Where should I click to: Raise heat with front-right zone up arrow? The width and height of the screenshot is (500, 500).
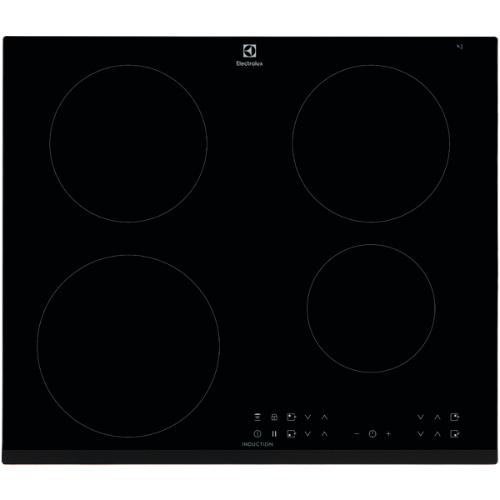(437, 434)
